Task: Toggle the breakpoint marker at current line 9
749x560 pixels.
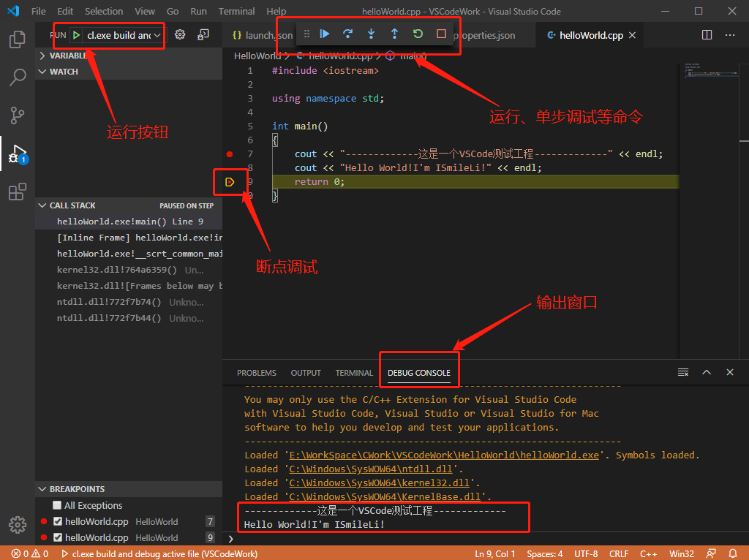Action: (x=230, y=182)
